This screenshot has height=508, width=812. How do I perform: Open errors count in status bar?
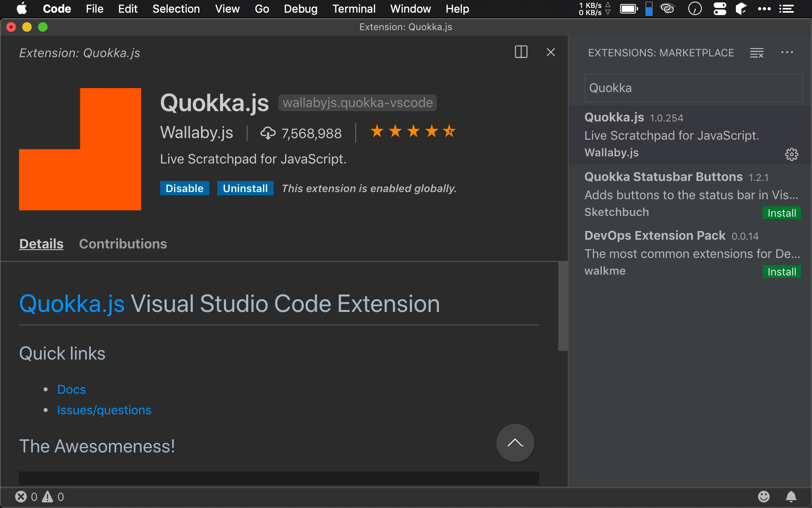pyautogui.click(x=26, y=497)
